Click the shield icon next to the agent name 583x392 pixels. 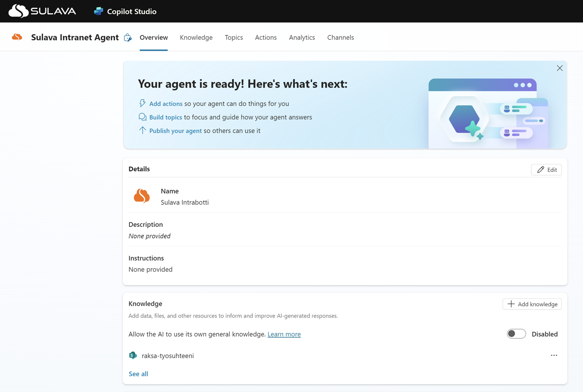[x=127, y=37]
